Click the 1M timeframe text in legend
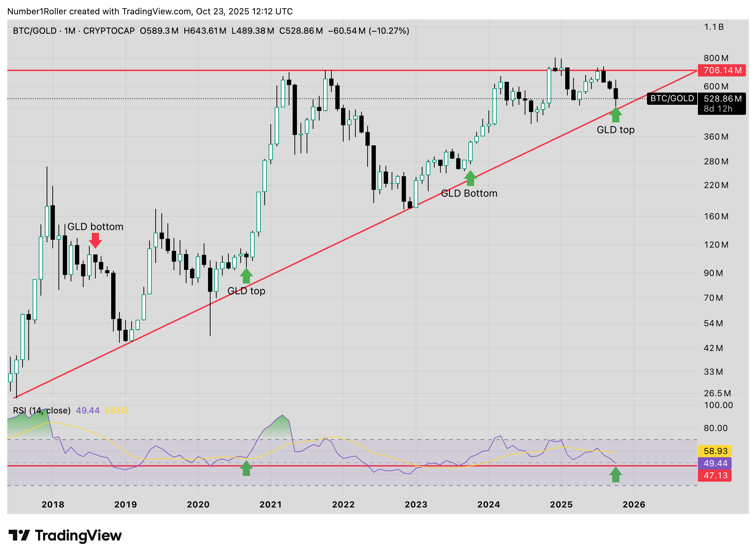 (70, 31)
